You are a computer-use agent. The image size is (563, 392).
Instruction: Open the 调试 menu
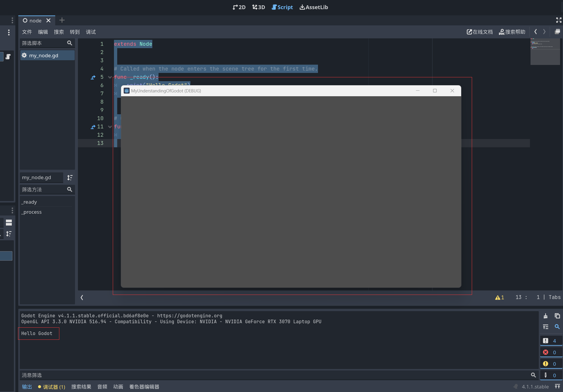pos(91,32)
